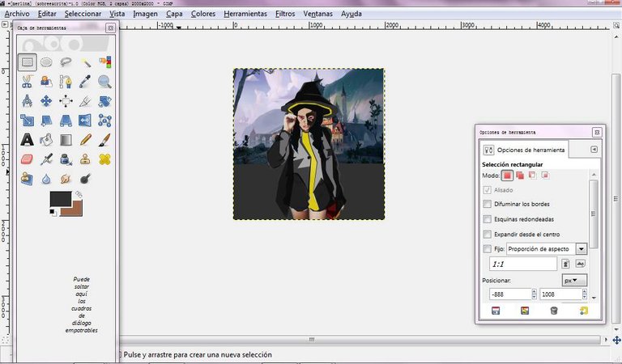Select the Scissors Select tool

pyautogui.click(x=27, y=82)
